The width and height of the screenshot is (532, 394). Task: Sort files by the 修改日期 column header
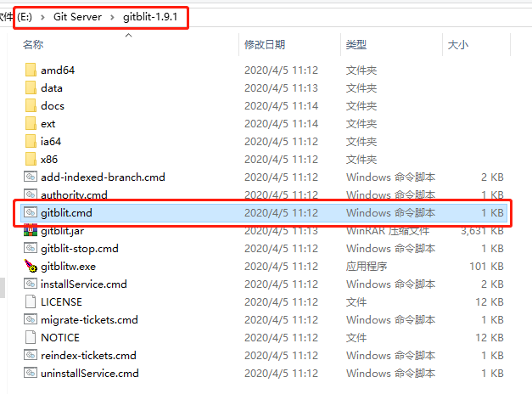pos(265,44)
